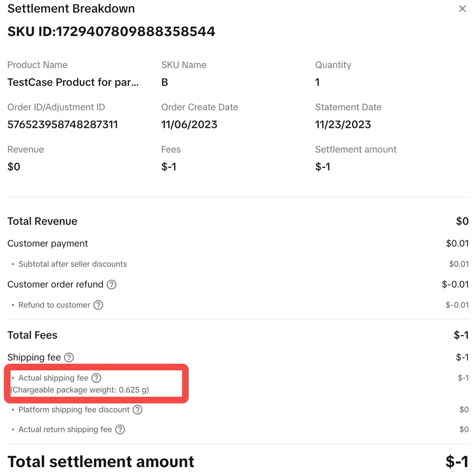Open help for Platform shipping fee discount
This screenshot has height=476, width=475.
tap(138, 409)
